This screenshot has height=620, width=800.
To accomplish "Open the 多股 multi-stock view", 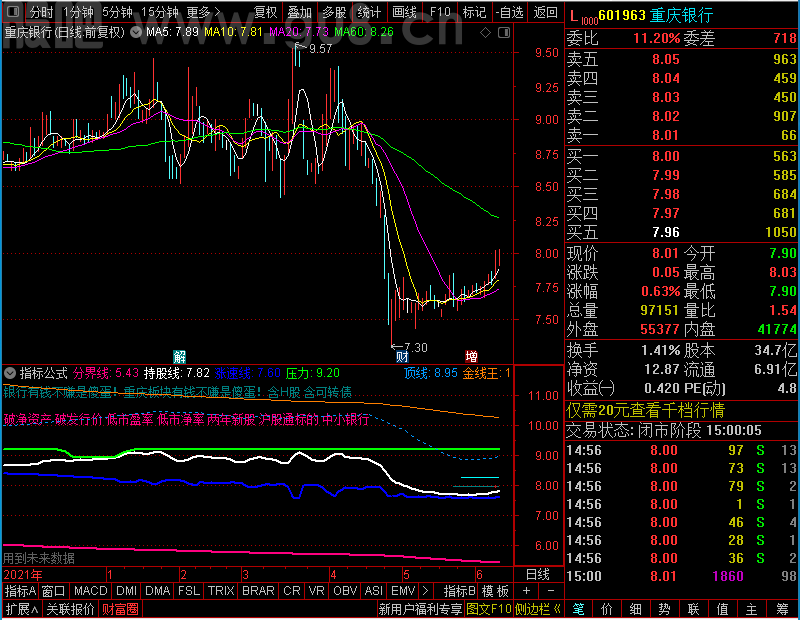I will pos(334,12).
